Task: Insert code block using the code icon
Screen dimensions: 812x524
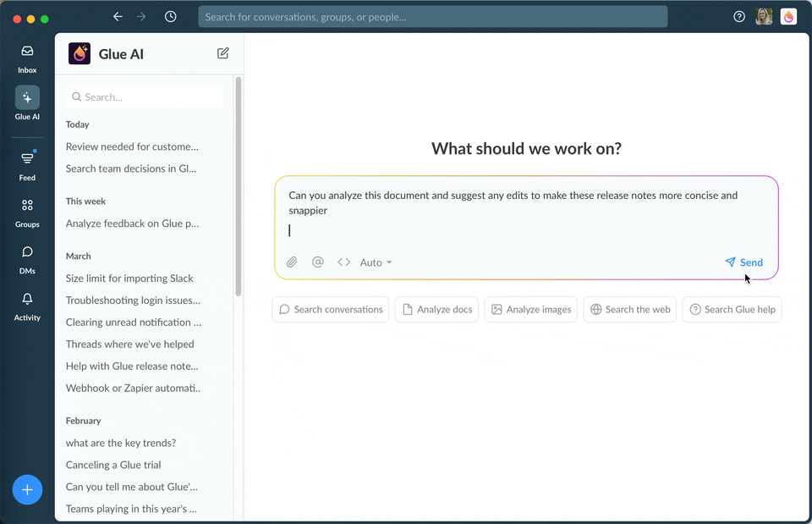Action: tap(343, 262)
